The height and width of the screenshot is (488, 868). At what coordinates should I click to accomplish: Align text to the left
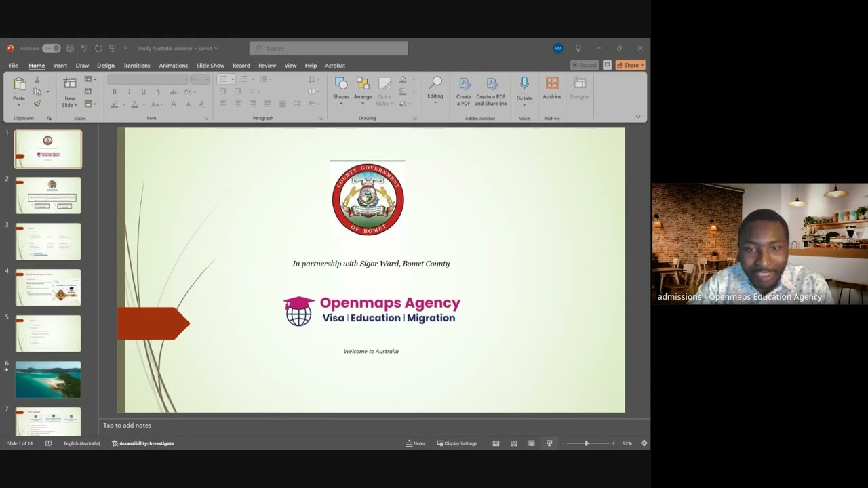point(223,104)
